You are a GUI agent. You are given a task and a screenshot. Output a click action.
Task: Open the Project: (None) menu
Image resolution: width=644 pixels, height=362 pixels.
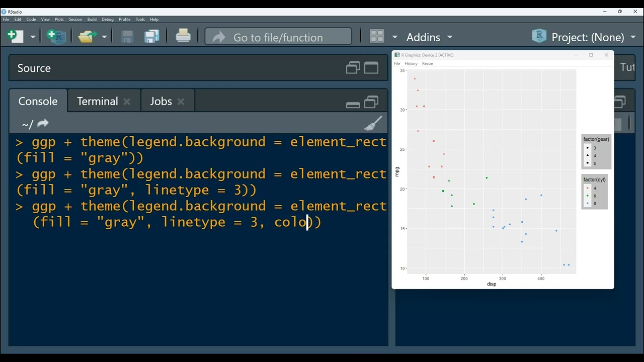pyautogui.click(x=594, y=37)
